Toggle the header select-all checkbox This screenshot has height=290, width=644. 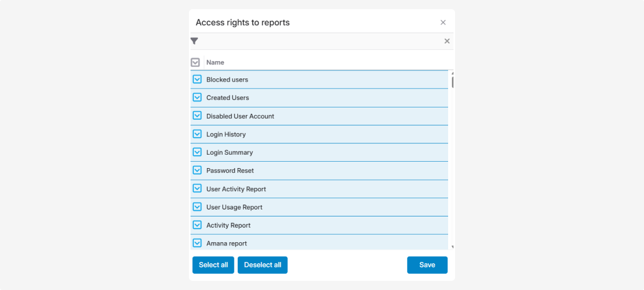pos(195,62)
